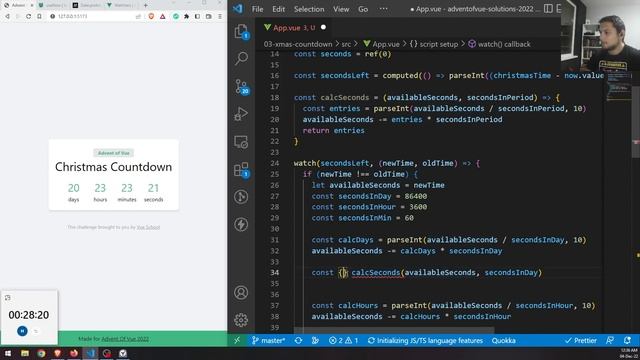Screen dimensions: 640x360
Task: Open the Go menu
Action: (363, 9)
